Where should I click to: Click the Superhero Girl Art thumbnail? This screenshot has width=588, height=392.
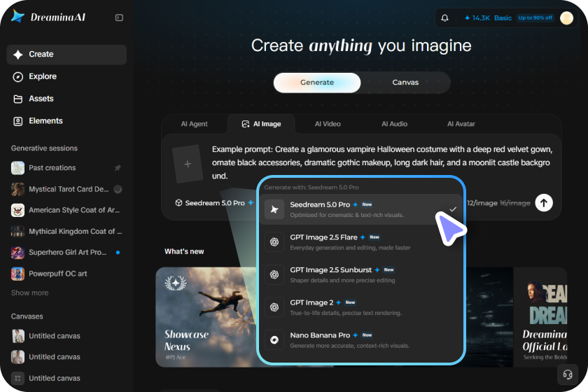pos(17,253)
